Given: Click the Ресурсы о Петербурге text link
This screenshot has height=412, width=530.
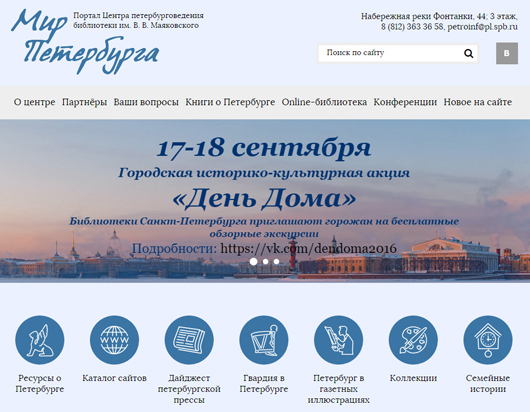Looking at the screenshot, I should click(x=40, y=383).
